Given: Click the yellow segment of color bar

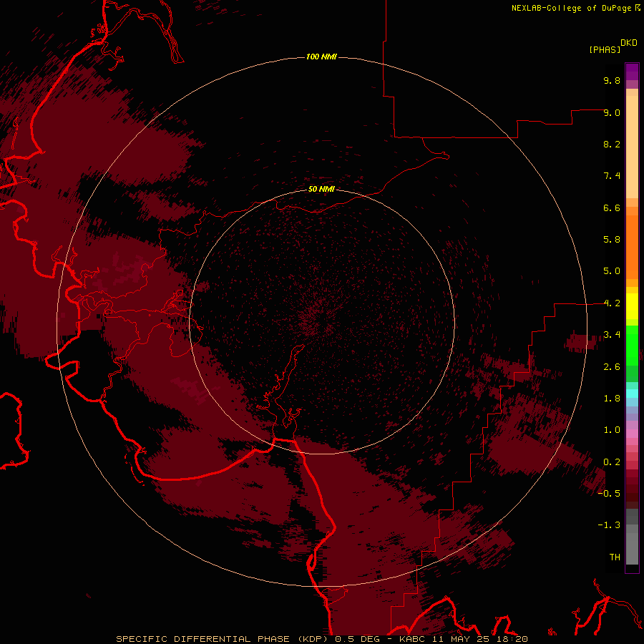Looking at the screenshot, I should (x=632, y=306).
